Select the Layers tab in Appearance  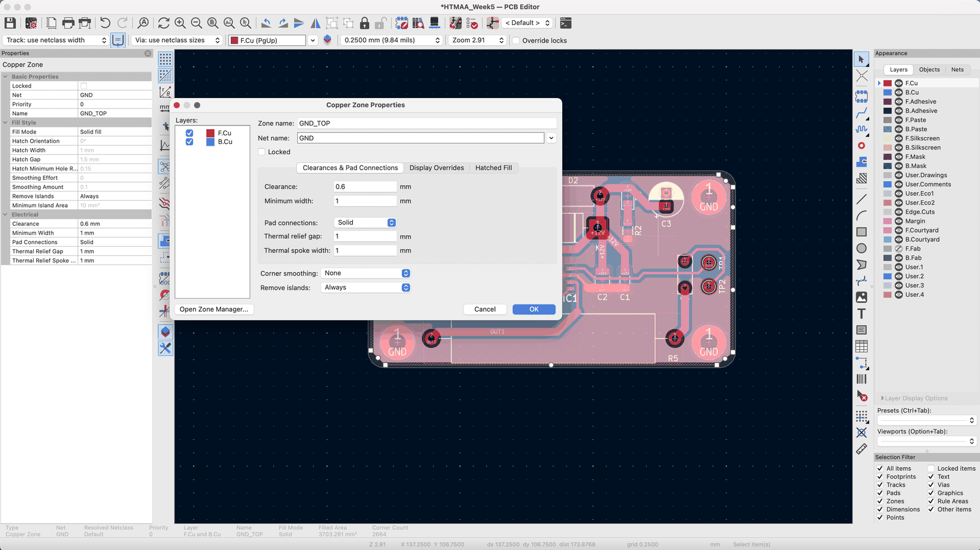pyautogui.click(x=899, y=70)
